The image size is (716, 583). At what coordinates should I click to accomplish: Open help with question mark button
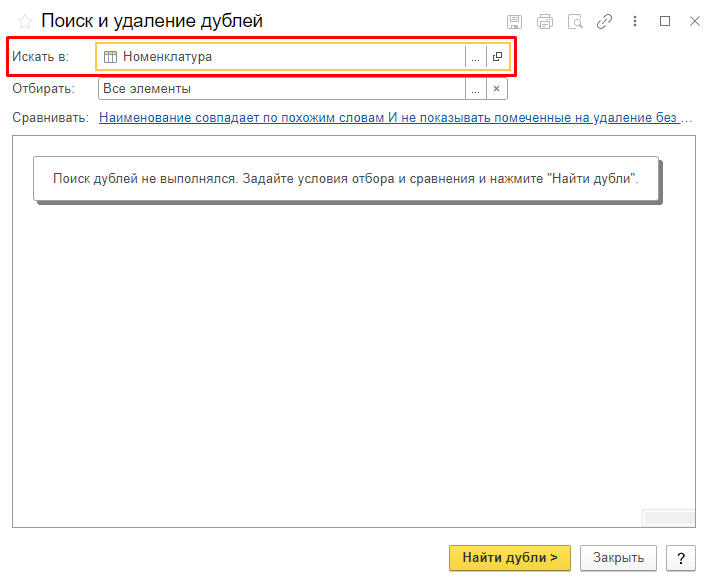[681, 558]
